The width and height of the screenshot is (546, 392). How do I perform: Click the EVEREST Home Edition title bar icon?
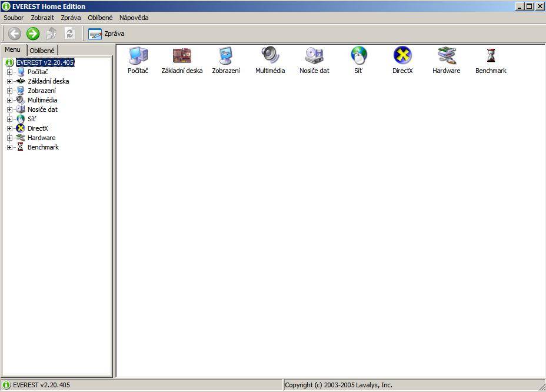pyautogui.click(x=6, y=6)
